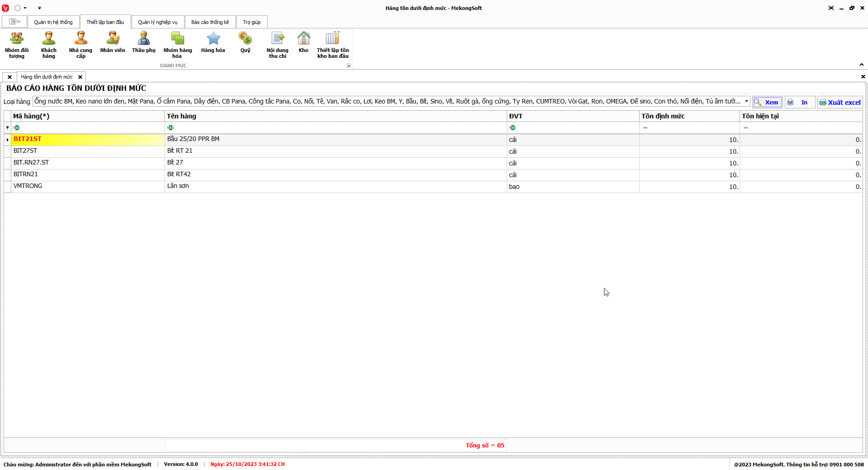Switch to Báo cáo thống kê tab
This screenshot has height=470, width=868.
click(x=210, y=22)
